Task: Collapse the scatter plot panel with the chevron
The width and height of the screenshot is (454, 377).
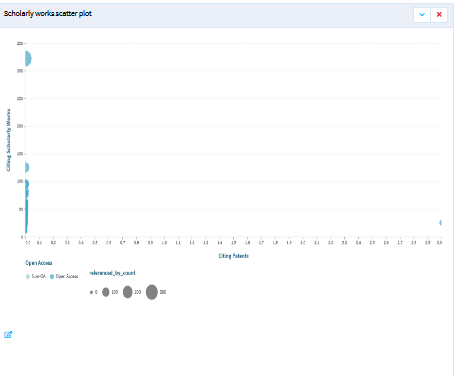Action: (x=422, y=15)
